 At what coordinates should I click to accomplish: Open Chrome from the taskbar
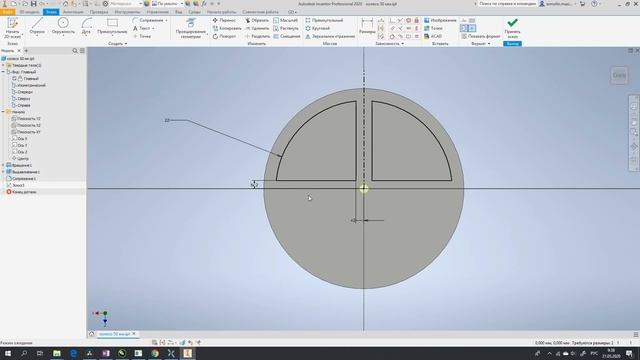[155, 353]
